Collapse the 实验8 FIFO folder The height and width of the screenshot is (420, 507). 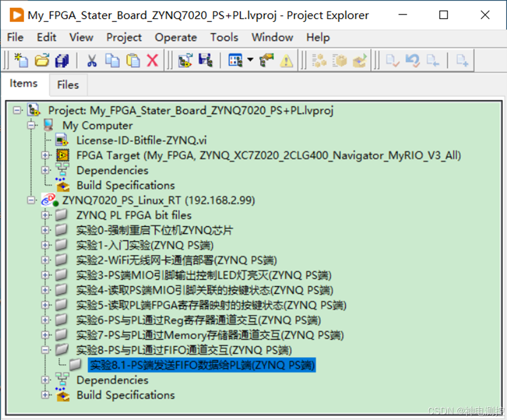point(46,350)
